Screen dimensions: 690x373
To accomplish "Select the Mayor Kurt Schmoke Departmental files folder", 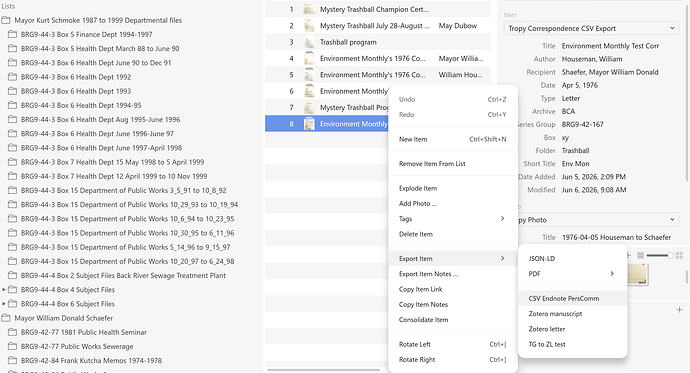I will (x=98, y=20).
